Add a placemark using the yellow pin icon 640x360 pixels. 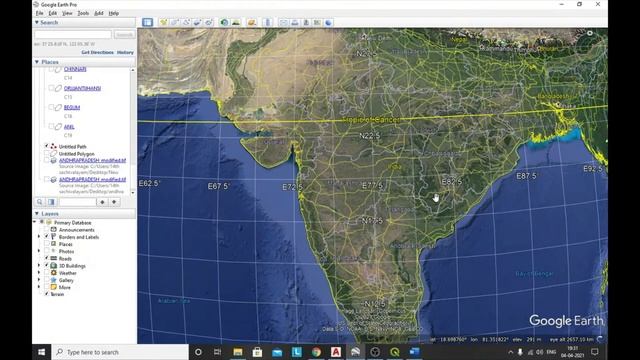163,22
